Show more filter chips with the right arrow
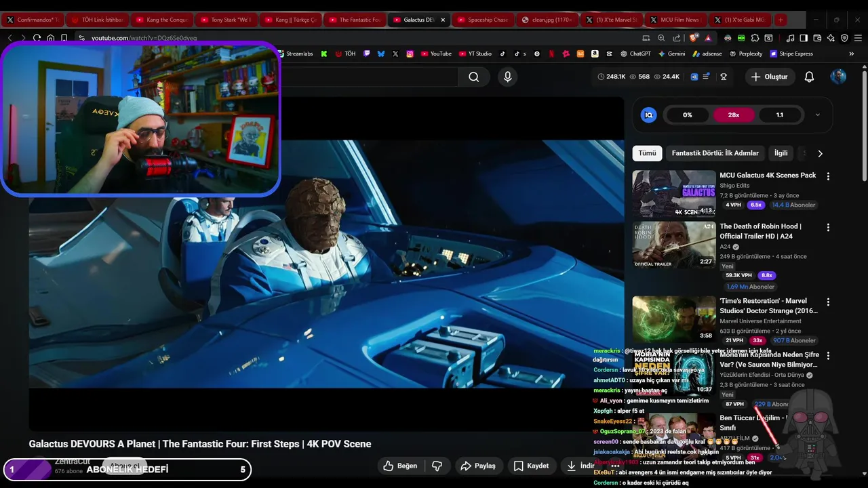This screenshot has height=488, width=868. click(x=820, y=153)
